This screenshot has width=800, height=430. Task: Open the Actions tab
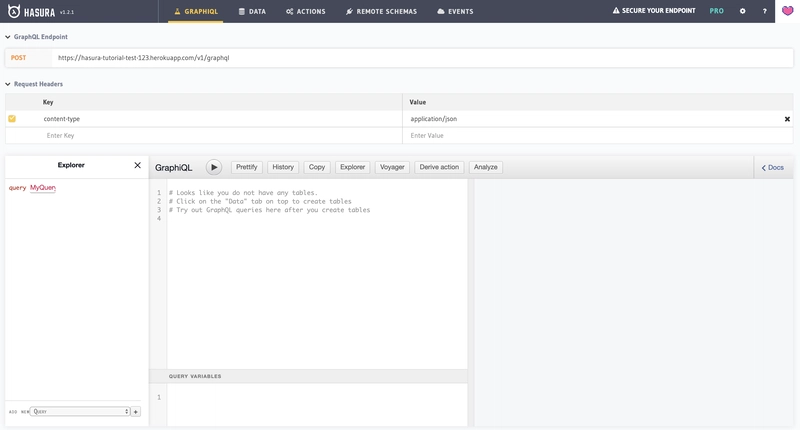[305, 11]
